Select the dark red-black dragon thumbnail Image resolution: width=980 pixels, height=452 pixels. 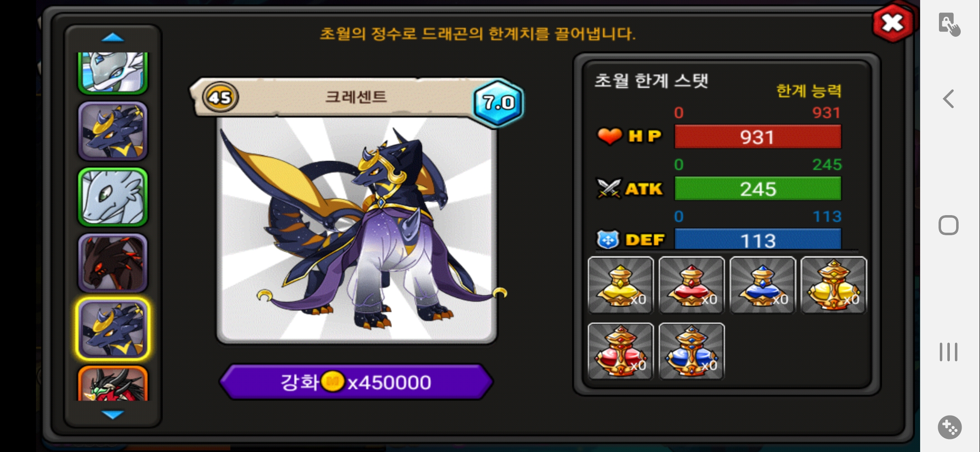[x=113, y=263]
